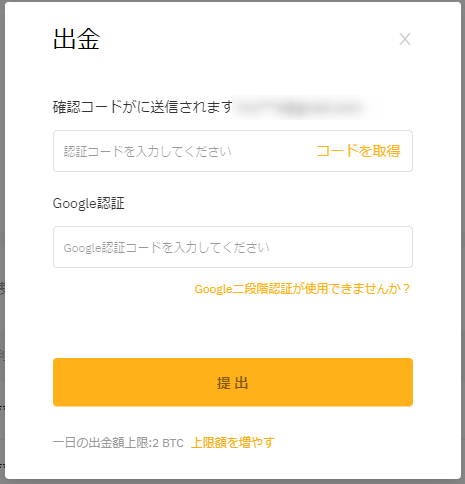Click the orange 提出 submit button
This screenshot has width=465, height=484.
click(233, 382)
